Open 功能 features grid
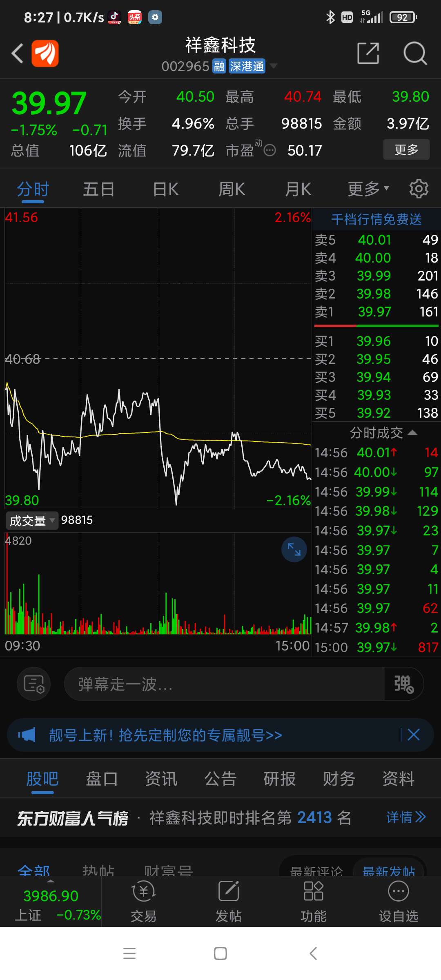 pyautogui.click(x=314, y=901)
